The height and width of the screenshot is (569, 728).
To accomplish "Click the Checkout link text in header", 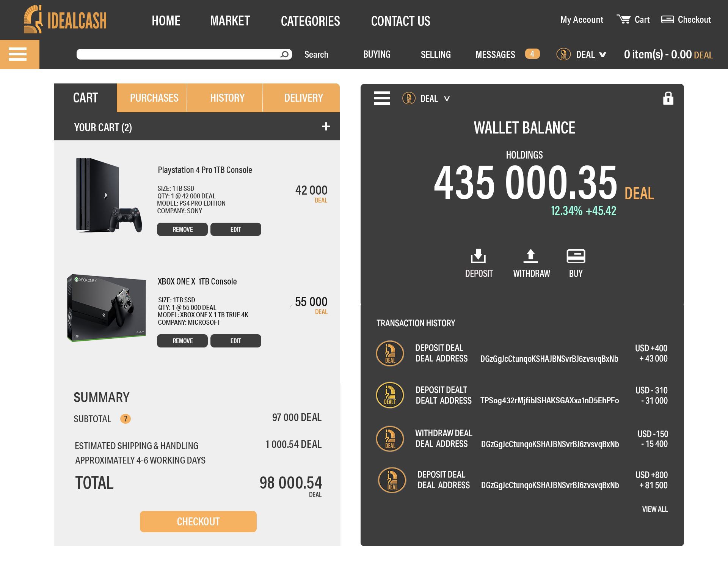I will 694,20.
